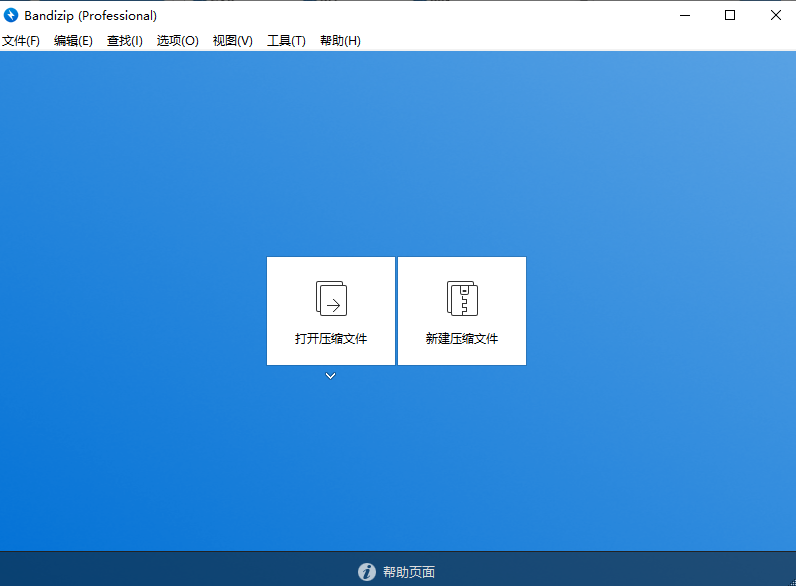Screen dimensions: 796x586
Task: Open the 帮助(H) menu
Action: pyautogui.click(x=340, y=41)
